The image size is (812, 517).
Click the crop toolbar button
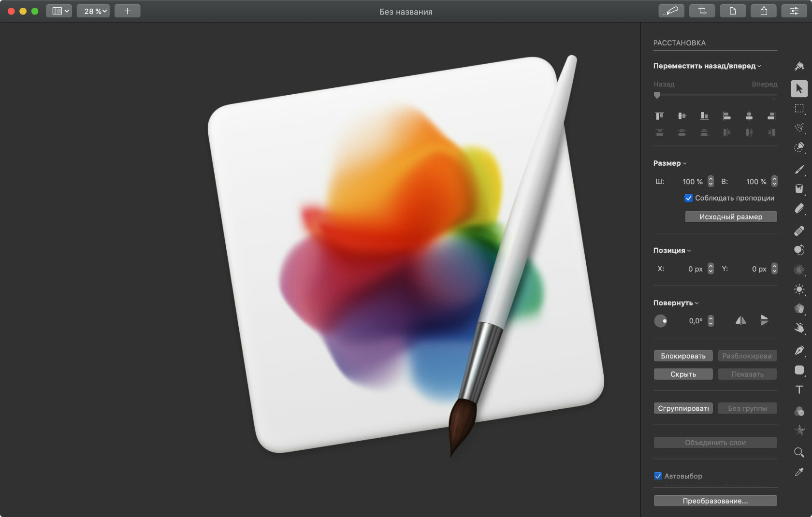pyautogui.click(x=702, y=11)
